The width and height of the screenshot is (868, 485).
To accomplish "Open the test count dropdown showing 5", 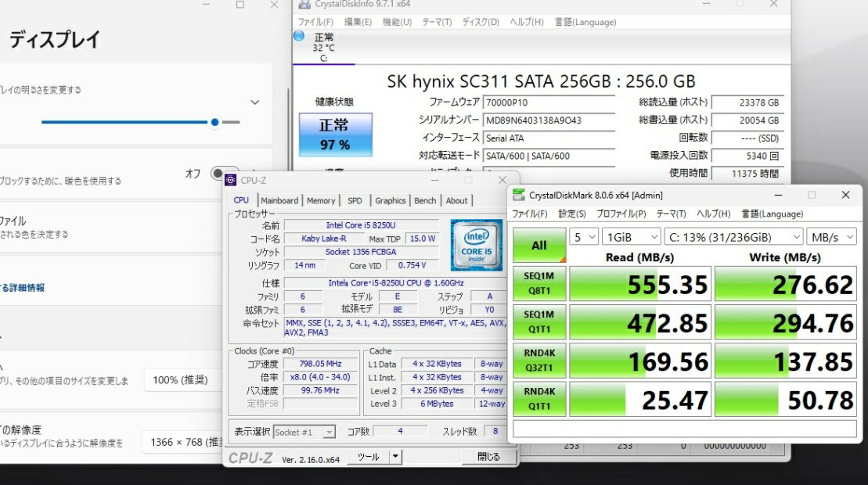I will (583, 237).
